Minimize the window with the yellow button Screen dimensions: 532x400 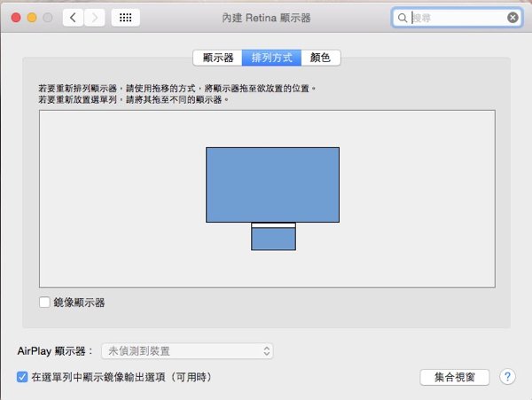pyautogui.click(x=30, y=18)
